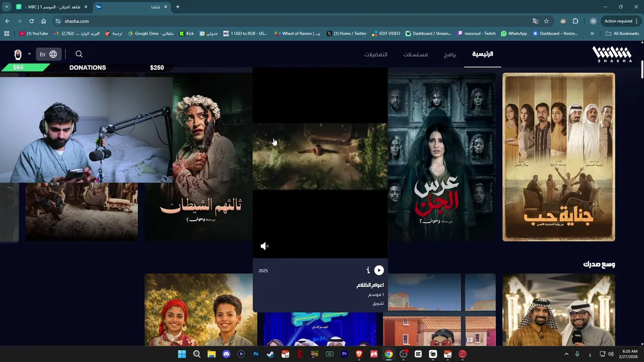Open the عرس الجن poster
This screenshot has height=362, width=644.
pyautogui.click(x=442, y=157)
